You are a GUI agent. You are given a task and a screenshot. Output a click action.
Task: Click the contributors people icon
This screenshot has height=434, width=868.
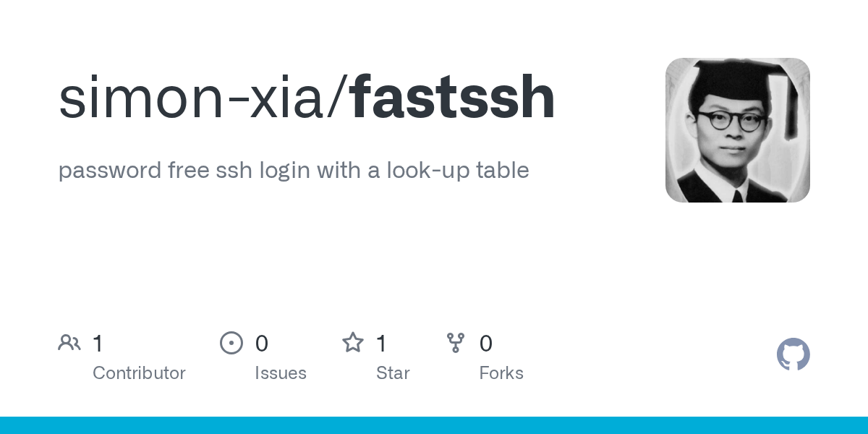point(69,343)
